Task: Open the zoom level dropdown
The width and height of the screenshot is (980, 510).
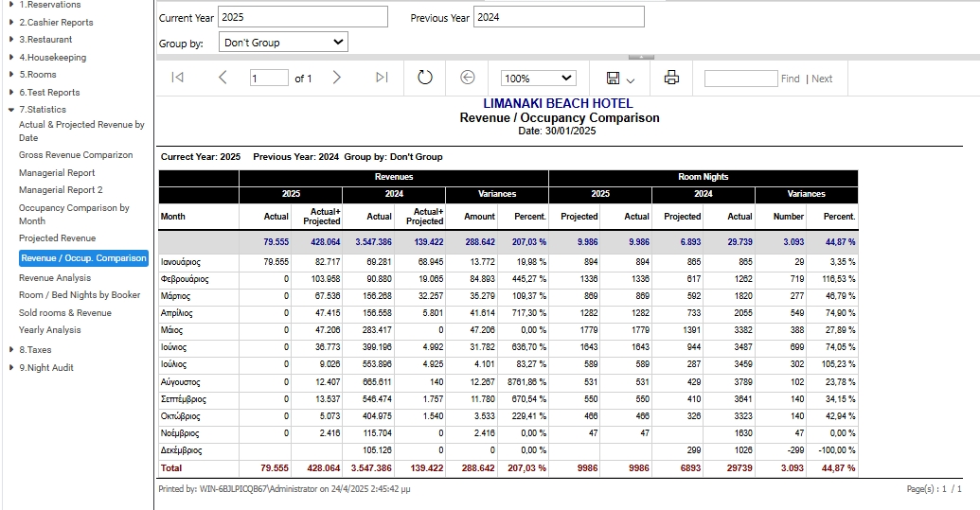Action: click(x=538, y=78)
